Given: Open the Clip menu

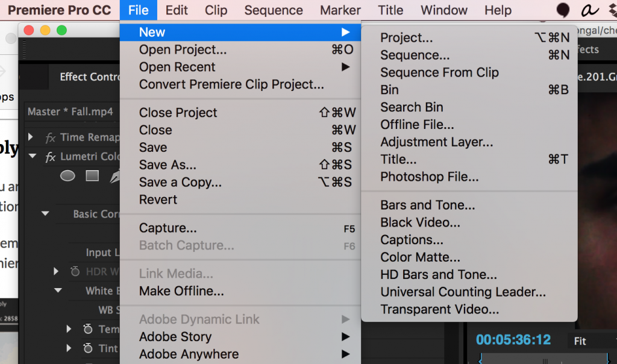Looking at the screenshot, I should point(216,10).
